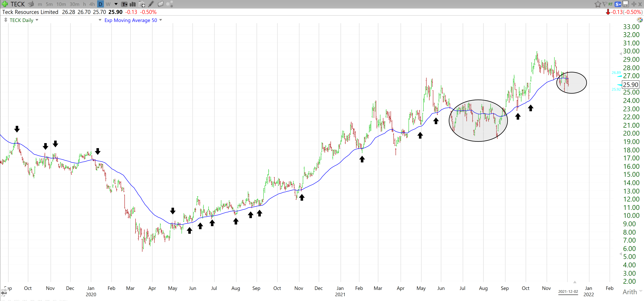Screen dimensions: 644x301
Task: Click the green plus add-symbol icon
Action: 5,4
